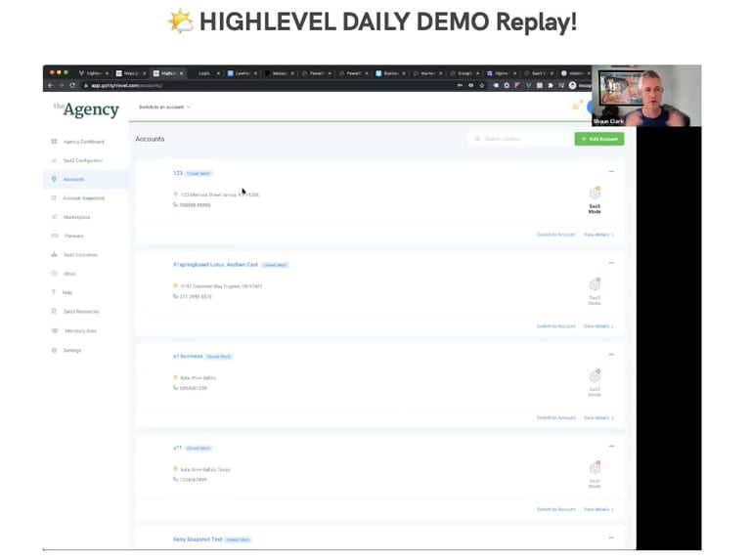Click the Shaun Clark webcam thumbnail
Screen dimensions: 751x560
pyautogui.click(x=646, y=96)
